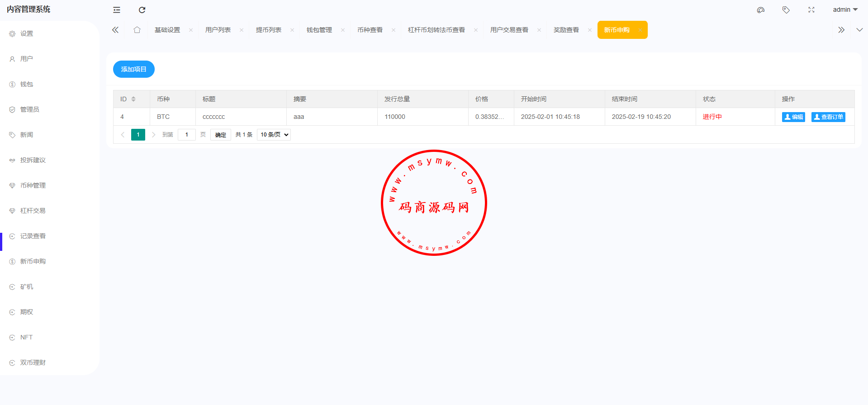Click the 确定 pagination confirm button
The width and height of the screenshot is (868, 405).
pyautogui.click(x=221, y=135)
